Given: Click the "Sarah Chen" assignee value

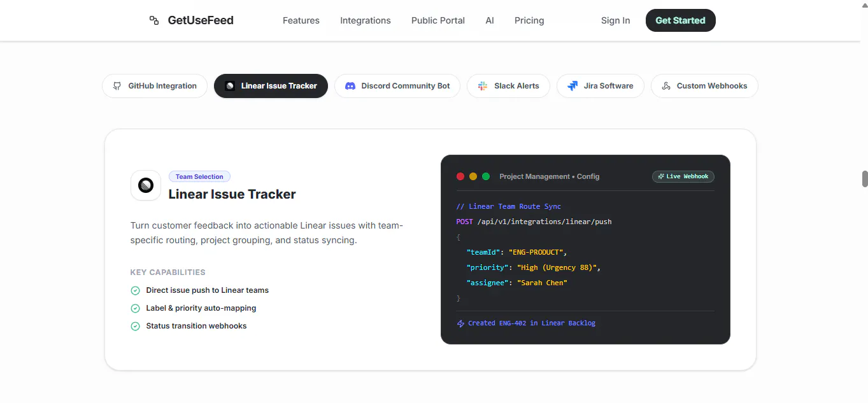Looking at the screenshot, I should pos(542,283).
